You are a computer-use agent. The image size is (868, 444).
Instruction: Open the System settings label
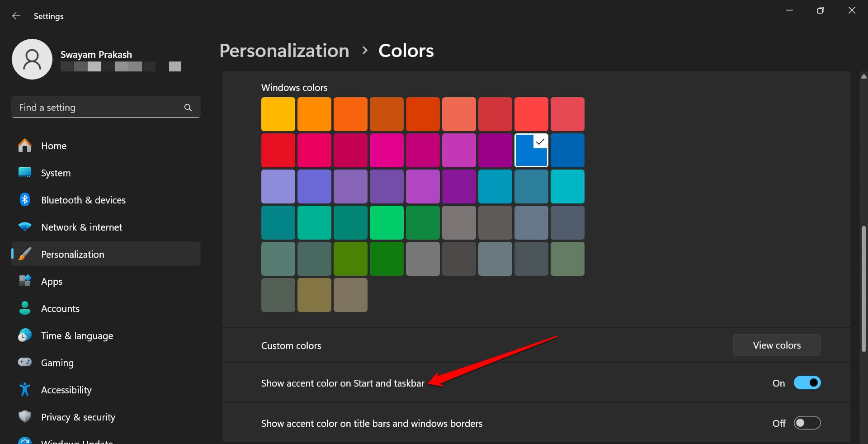(x=56, y=173)
